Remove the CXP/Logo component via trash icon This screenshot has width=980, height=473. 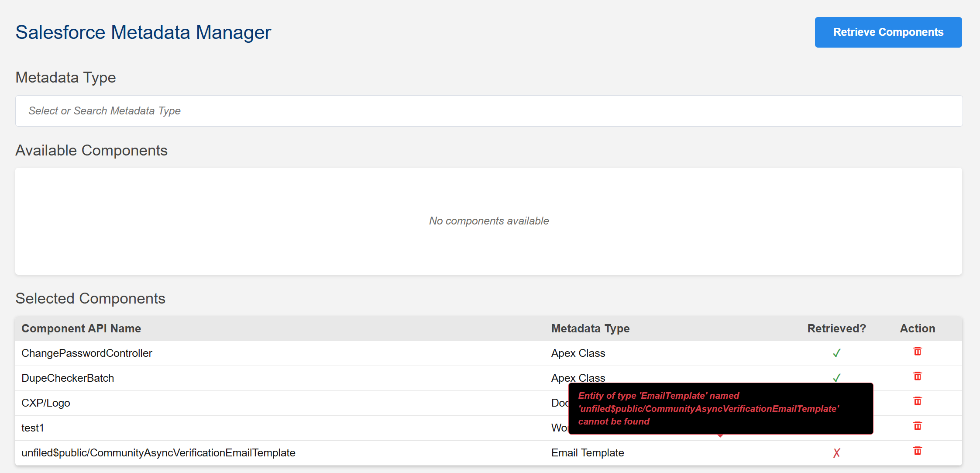click(917, 401)
